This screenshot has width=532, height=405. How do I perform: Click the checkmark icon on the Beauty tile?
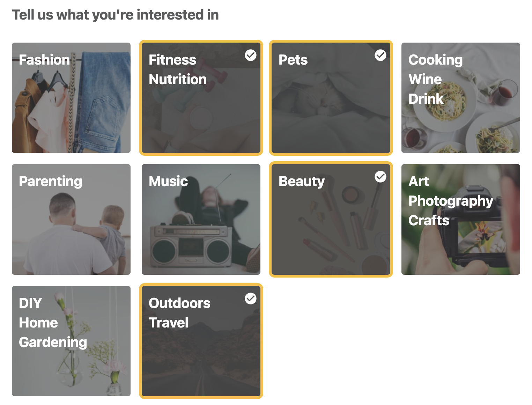pos(380,177)
